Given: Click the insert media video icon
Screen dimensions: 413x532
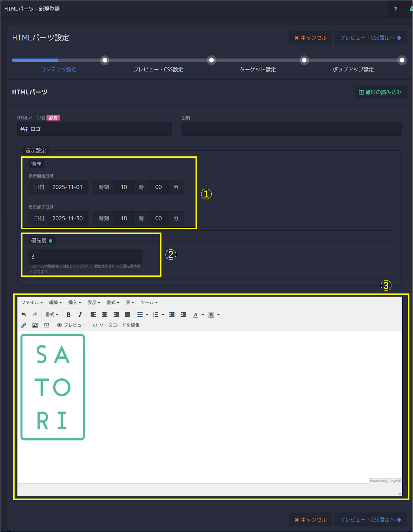Looking at the screenshot, I should [46, 325].
